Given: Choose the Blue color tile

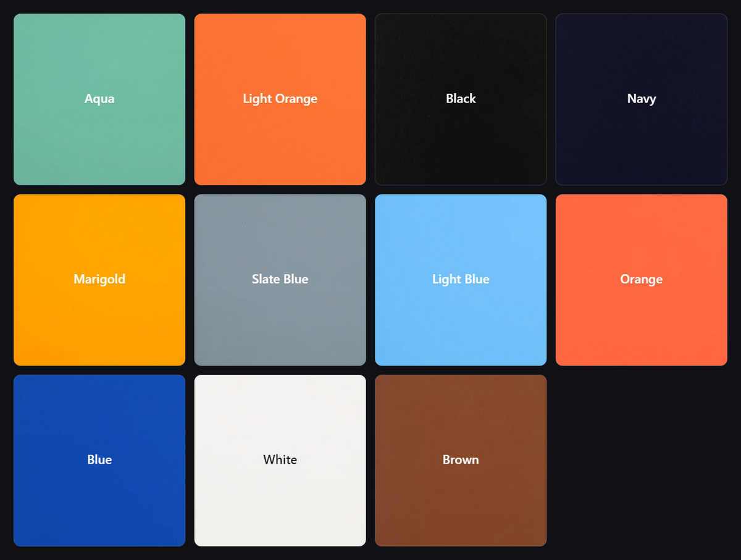Looking at the screenshot, I should pyautogui.click(x=99, y=461).
